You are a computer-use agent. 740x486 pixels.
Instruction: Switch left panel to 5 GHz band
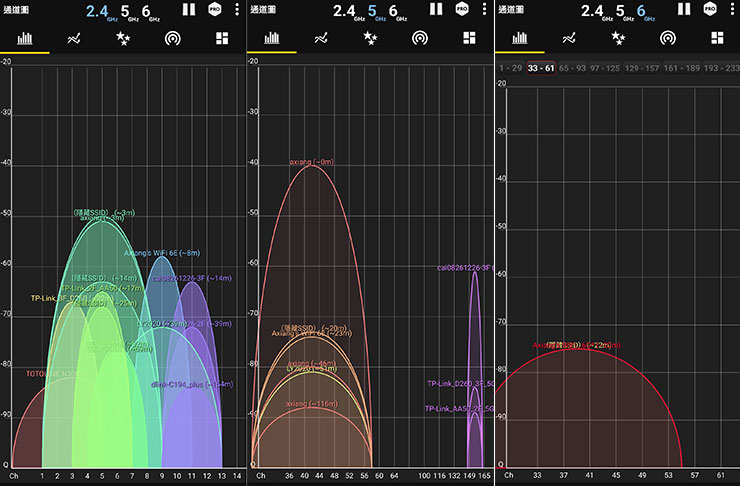pyautogui.click(x=126, y=11)
